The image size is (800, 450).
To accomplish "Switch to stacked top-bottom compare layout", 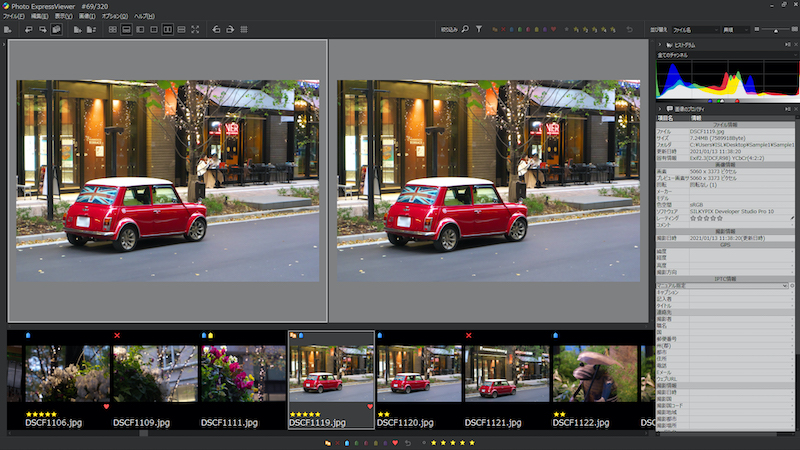I will (x=182, y=30).
